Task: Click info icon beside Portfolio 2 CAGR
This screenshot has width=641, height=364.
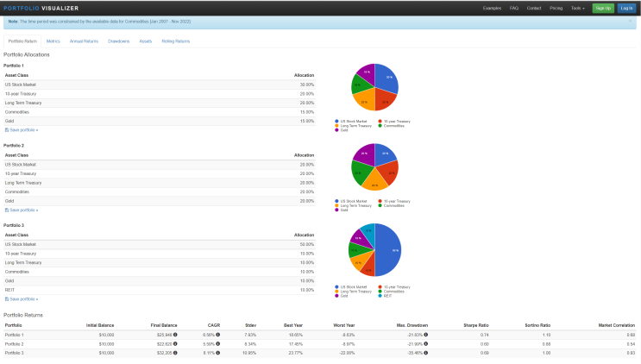Action: [218, 343]
